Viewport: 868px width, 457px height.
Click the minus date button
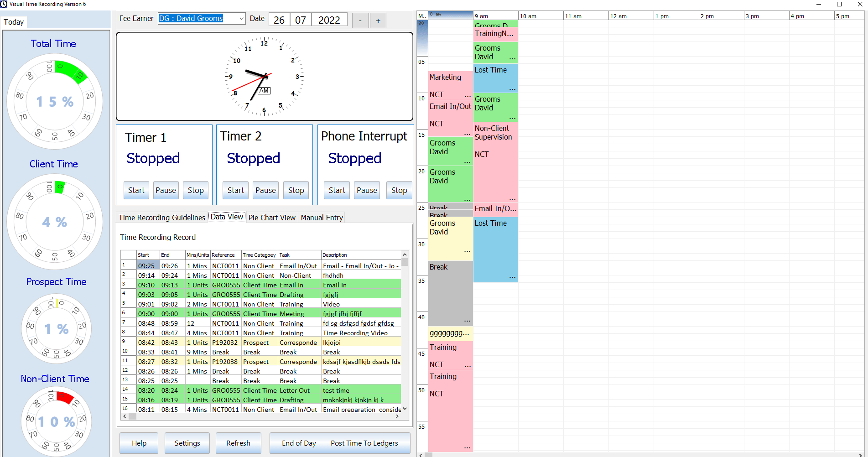coord(360,21)
